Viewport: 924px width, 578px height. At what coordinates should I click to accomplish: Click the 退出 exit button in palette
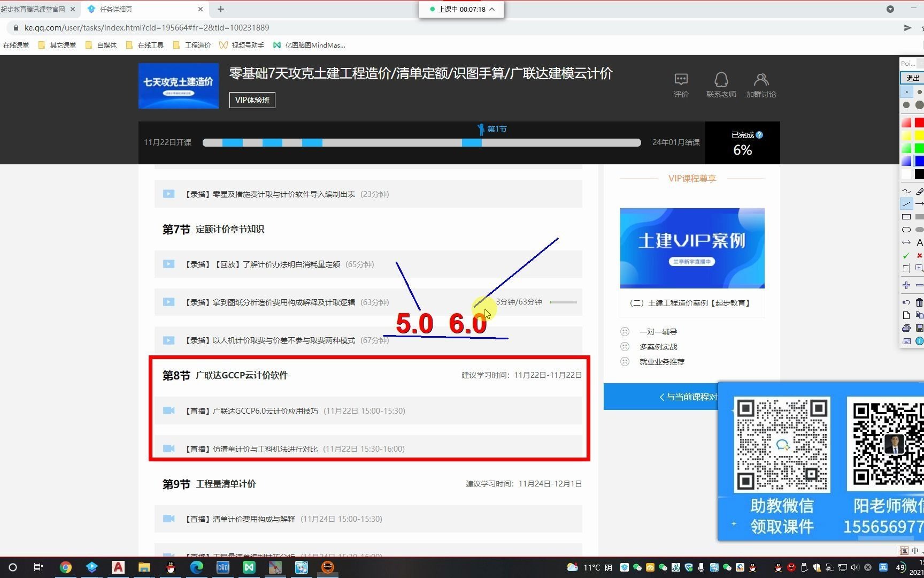click(912, 78)
